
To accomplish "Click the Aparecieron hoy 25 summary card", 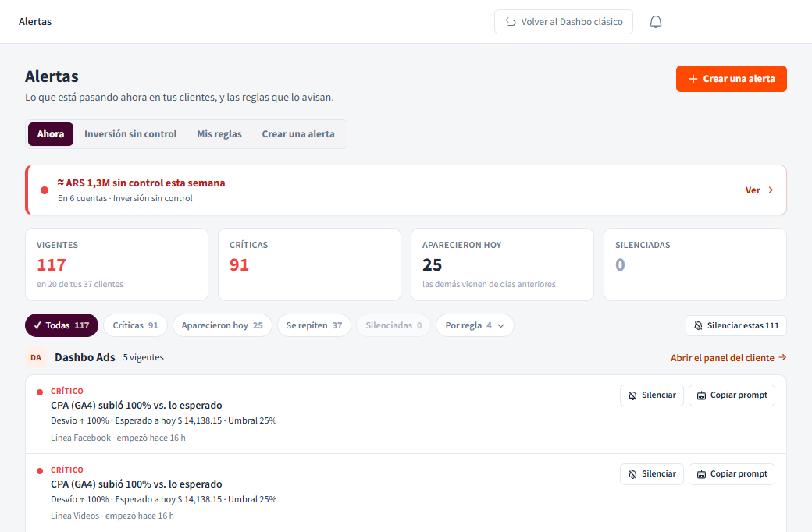I will click(x=502, y=264).
